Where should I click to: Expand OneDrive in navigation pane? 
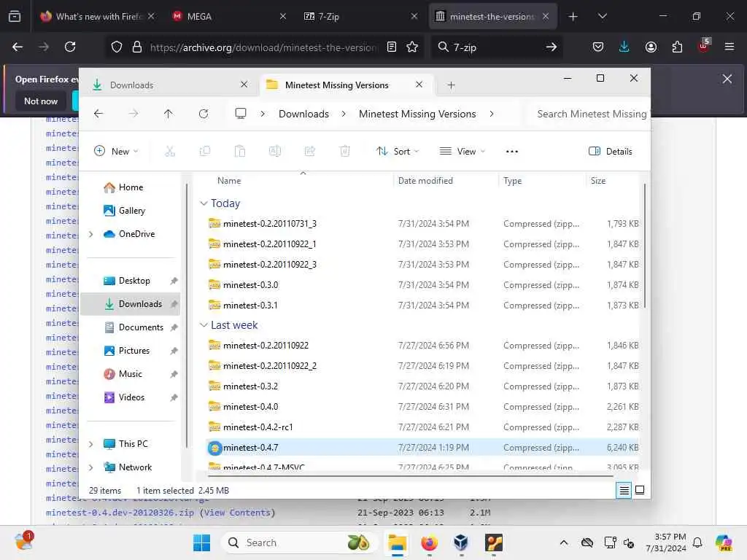tap(91, 234)
